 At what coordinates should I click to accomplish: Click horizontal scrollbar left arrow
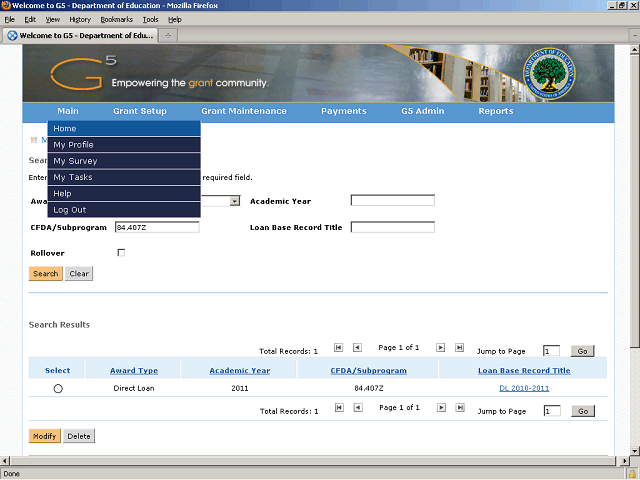(5, 461)
